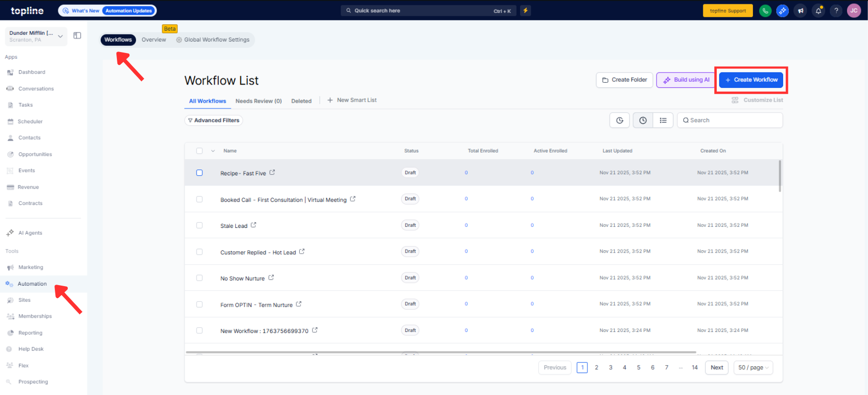Open the 50 / page dropdown

(753, 368)
